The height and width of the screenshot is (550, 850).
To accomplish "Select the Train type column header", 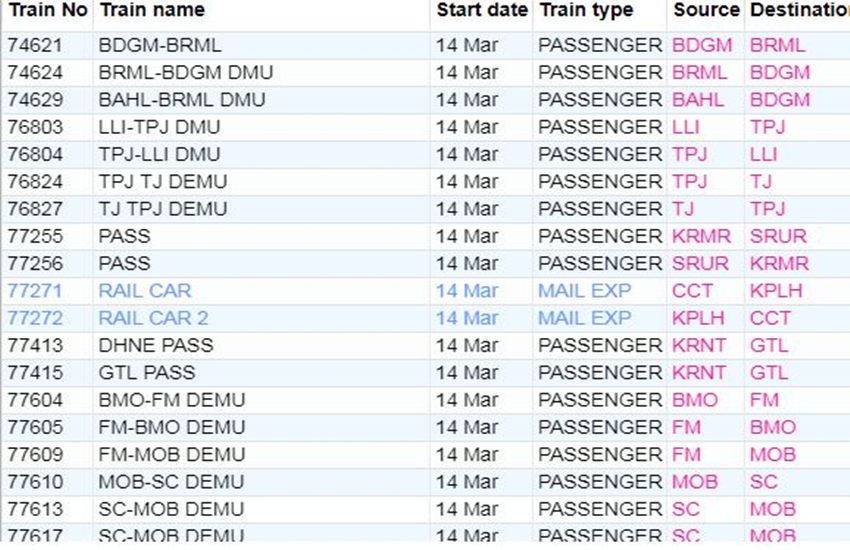I will tap(586, 11).
